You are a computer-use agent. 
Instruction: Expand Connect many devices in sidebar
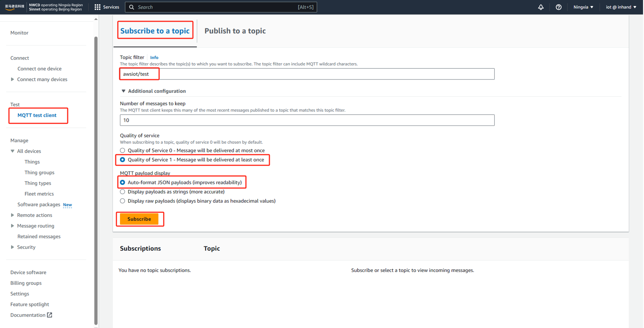[12, 79]
